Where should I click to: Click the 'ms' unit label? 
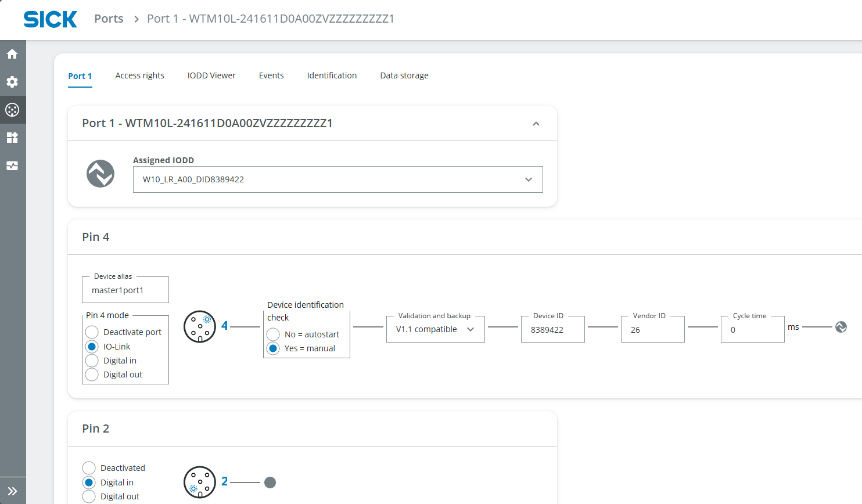793,327
